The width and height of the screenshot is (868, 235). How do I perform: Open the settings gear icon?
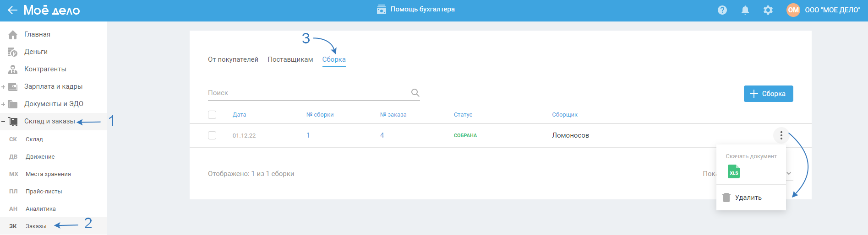[768, 10]
